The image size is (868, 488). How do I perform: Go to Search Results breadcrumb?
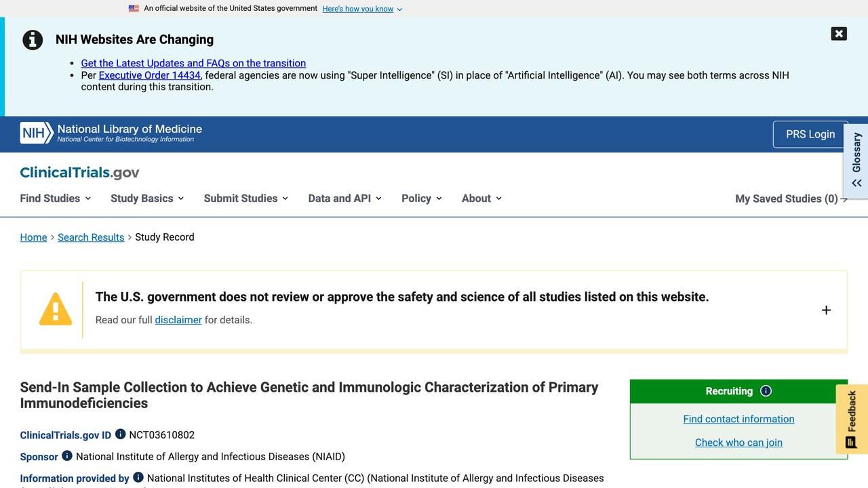coord(91,237)
